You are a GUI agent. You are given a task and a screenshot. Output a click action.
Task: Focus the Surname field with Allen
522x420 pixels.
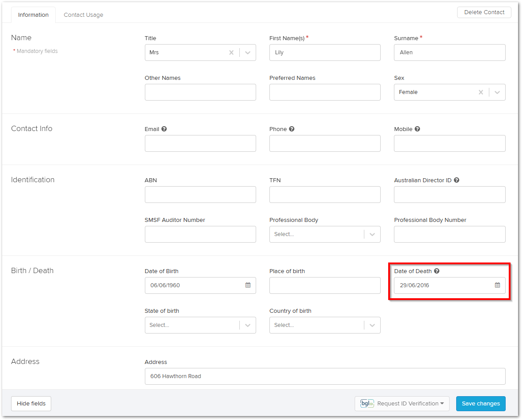[450, 52]
